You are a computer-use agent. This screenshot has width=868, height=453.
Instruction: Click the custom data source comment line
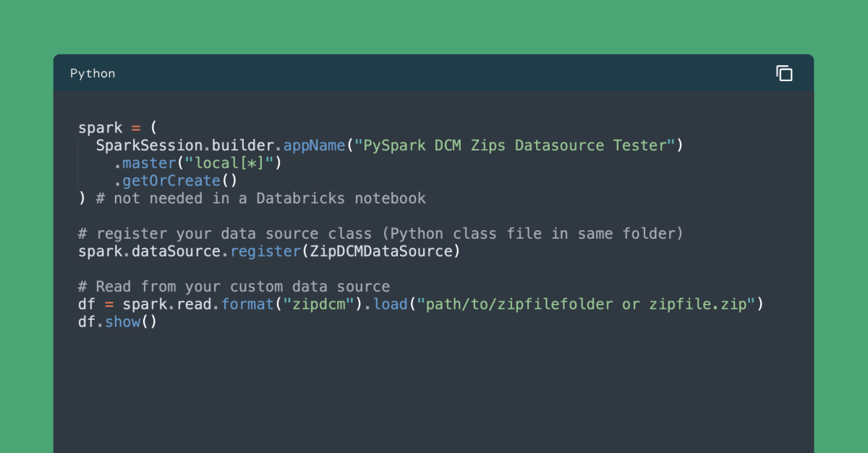(x=234, y=287)
